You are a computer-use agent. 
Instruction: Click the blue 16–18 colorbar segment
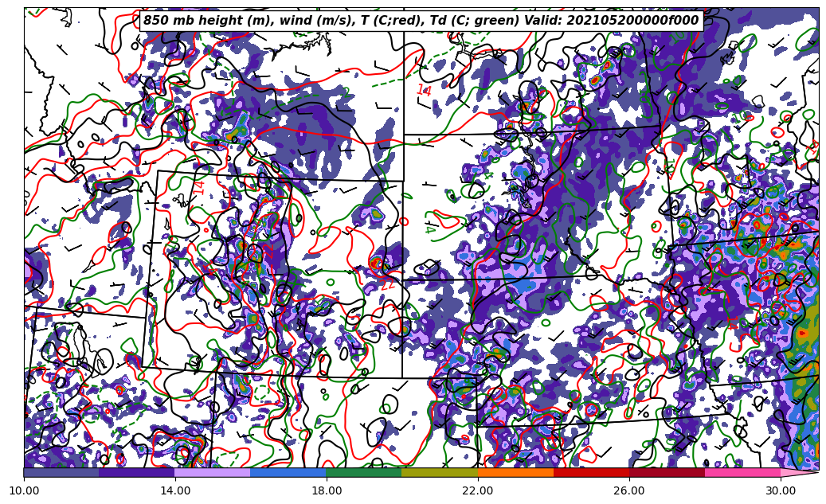point(288,472)
